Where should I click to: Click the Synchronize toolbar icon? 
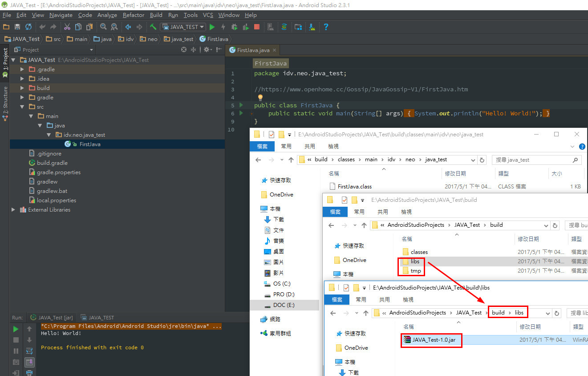28,27
